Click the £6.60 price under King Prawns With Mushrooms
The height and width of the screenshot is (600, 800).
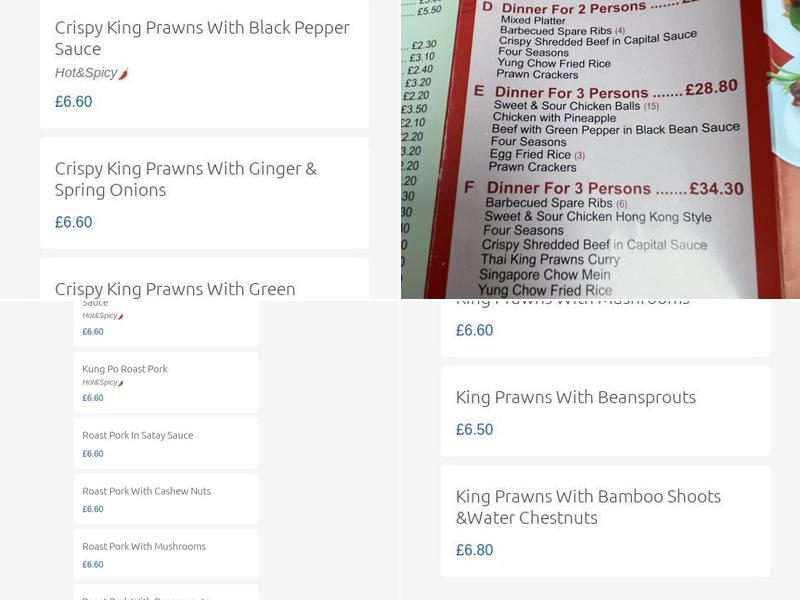point(474,329)
